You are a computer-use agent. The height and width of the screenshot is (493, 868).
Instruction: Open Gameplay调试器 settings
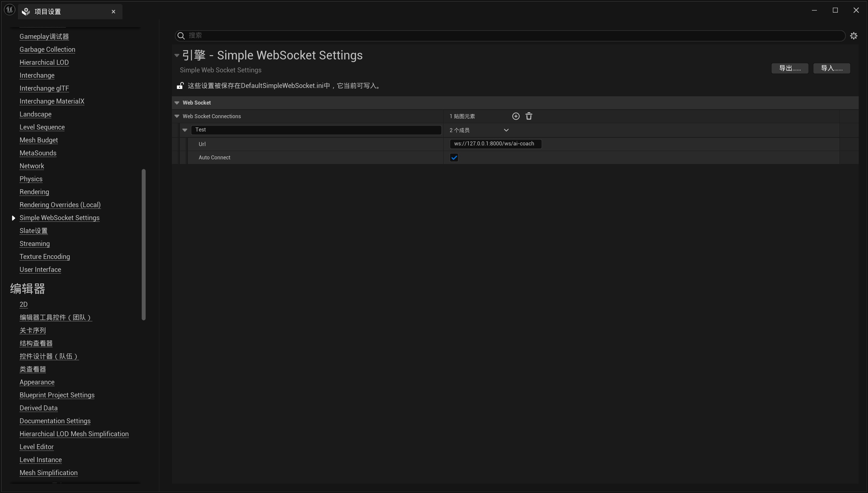pyautogui.click(x=44, y=37)
